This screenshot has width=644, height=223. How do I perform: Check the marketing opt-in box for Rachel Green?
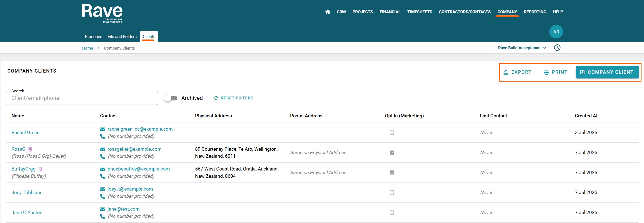tap(392, 132)
